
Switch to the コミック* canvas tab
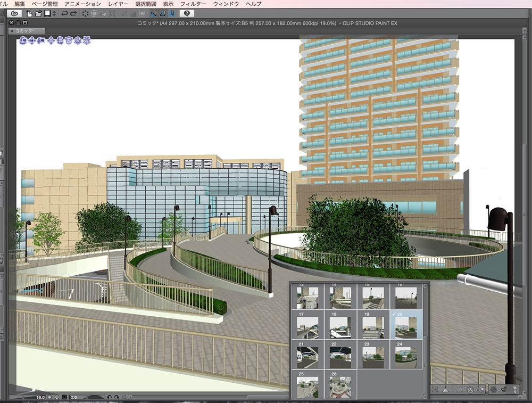pos(27,31)
